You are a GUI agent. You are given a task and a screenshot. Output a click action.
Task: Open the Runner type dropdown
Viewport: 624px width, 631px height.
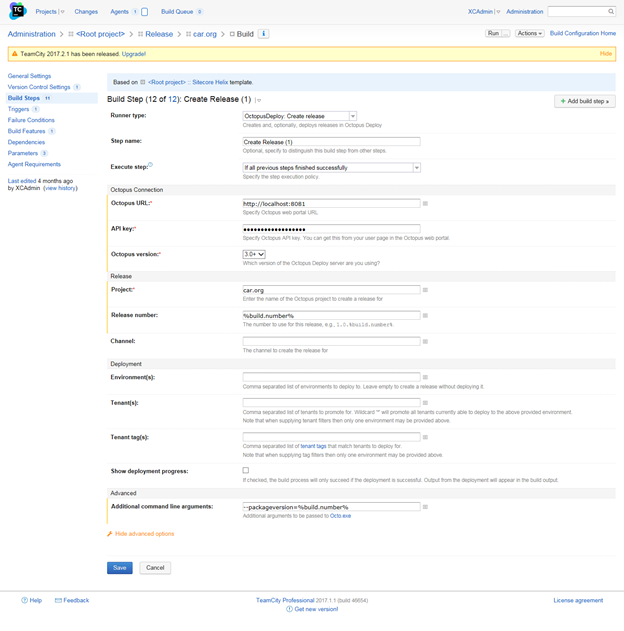click(299, 116)
